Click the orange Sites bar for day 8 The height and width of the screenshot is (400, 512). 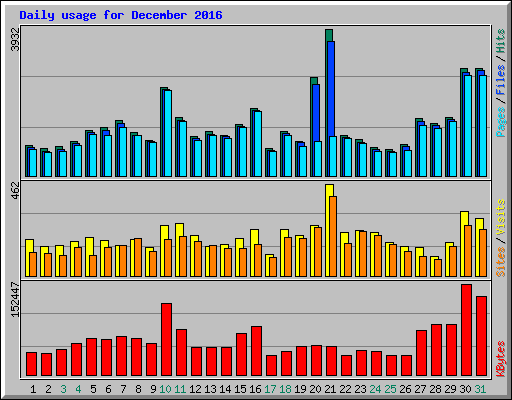138,257
